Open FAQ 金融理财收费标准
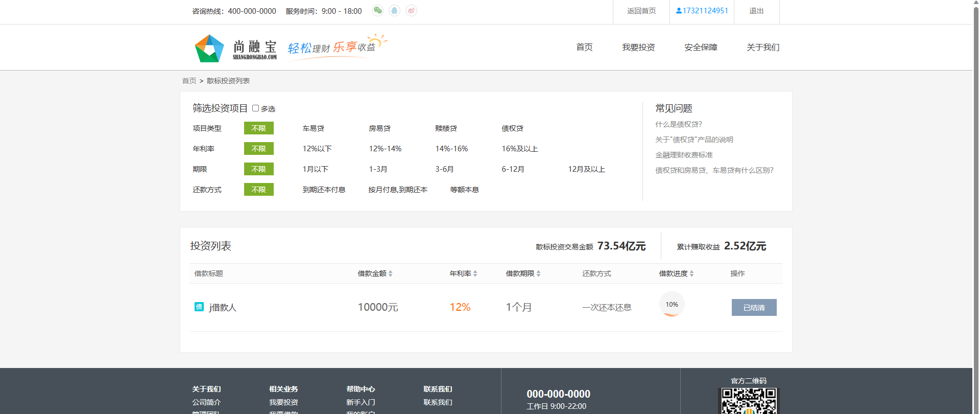The width and height of the screenshot is (980, 414). click(x=684, y=155)
